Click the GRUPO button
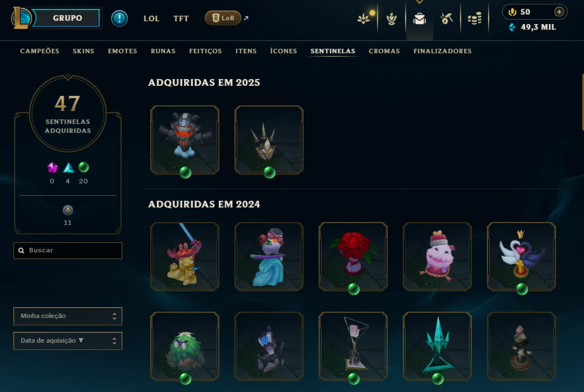Image resolution: width=584 pixels, height=392 pixels. coord(67,18)
